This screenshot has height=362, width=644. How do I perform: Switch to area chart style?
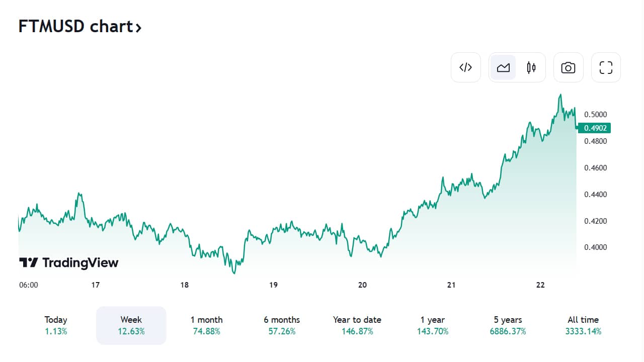coord(503,67)
